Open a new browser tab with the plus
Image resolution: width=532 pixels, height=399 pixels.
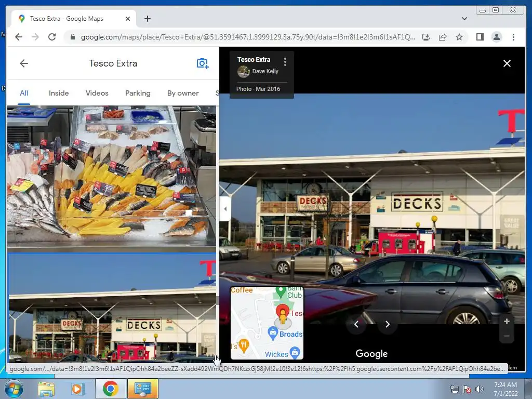(147, 19)
